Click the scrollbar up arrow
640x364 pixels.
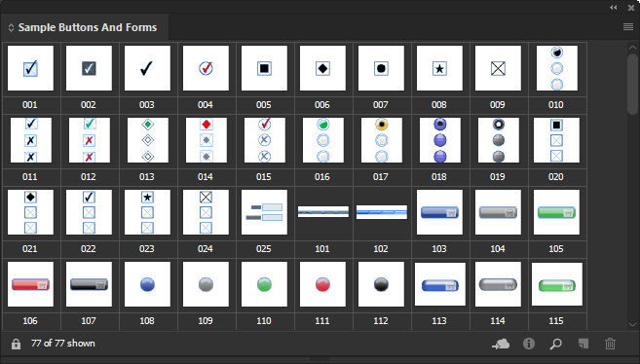click(x=632, y=48)
